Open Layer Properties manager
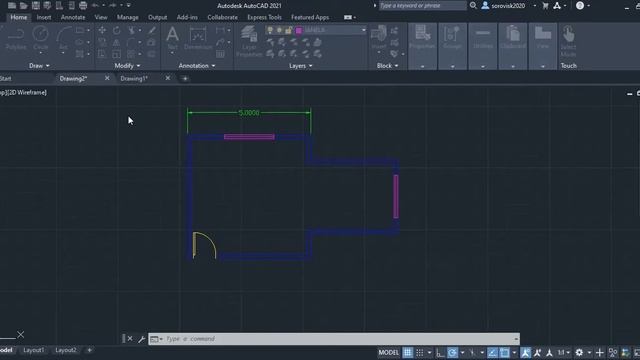640x360 pixels. (x=249, y=41)
